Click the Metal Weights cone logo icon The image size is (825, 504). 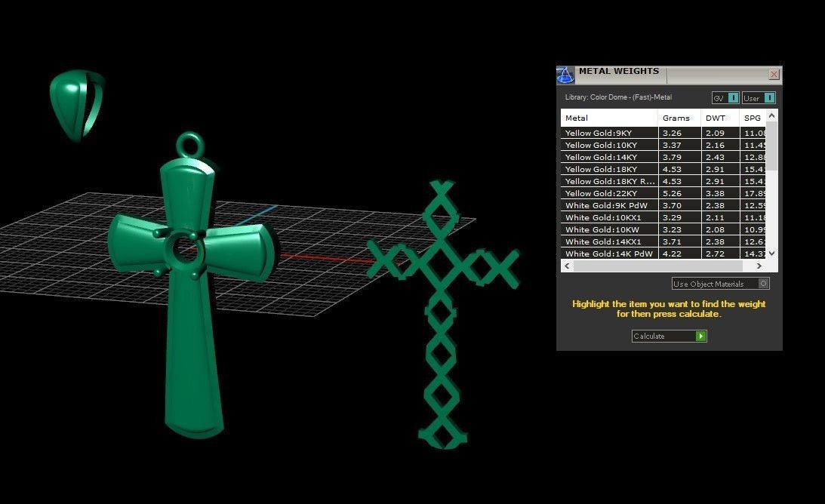coord(565,75)
